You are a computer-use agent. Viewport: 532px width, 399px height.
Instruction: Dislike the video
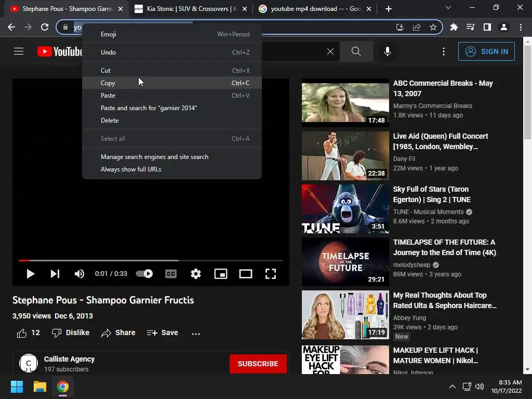pyautogui.click(x=71, y=333)
